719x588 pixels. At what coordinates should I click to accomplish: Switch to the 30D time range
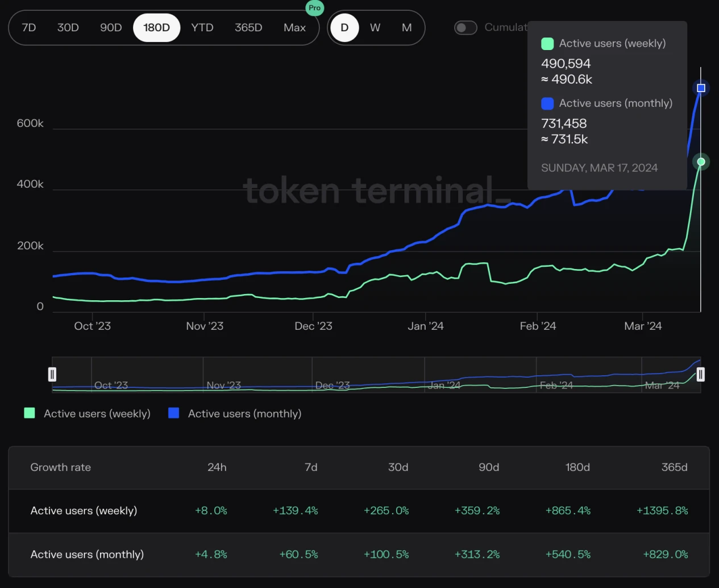(68, 27)
